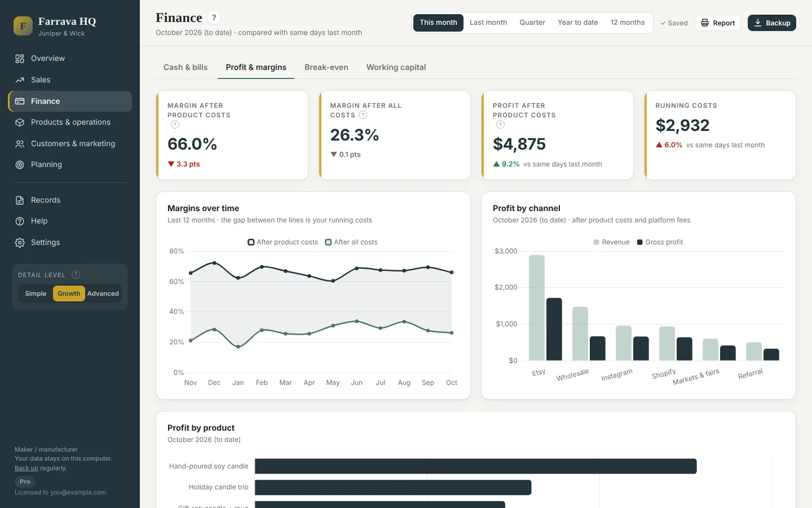Click info icon on Margin After All Costs
The width and height of the screenshot is (812, 508).
(x=363, y=115)
